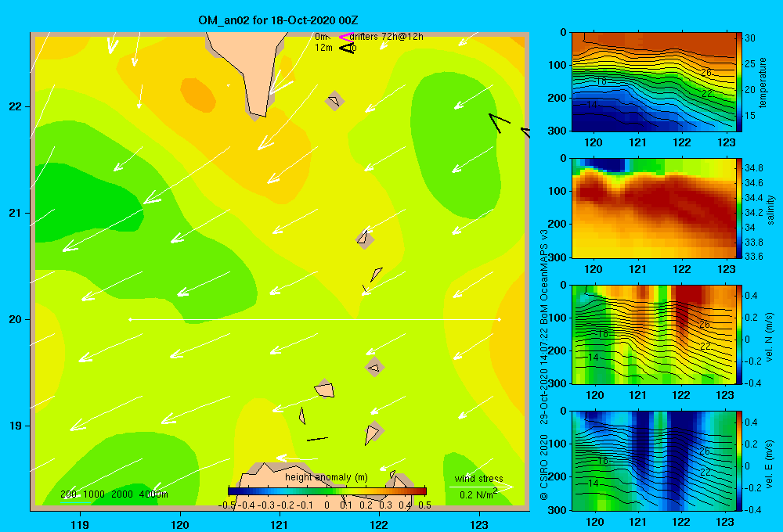Click the '© CSIRO 2020' copyright text
Image resolution: width=783 pixels, height=532 pixels.
544,467
